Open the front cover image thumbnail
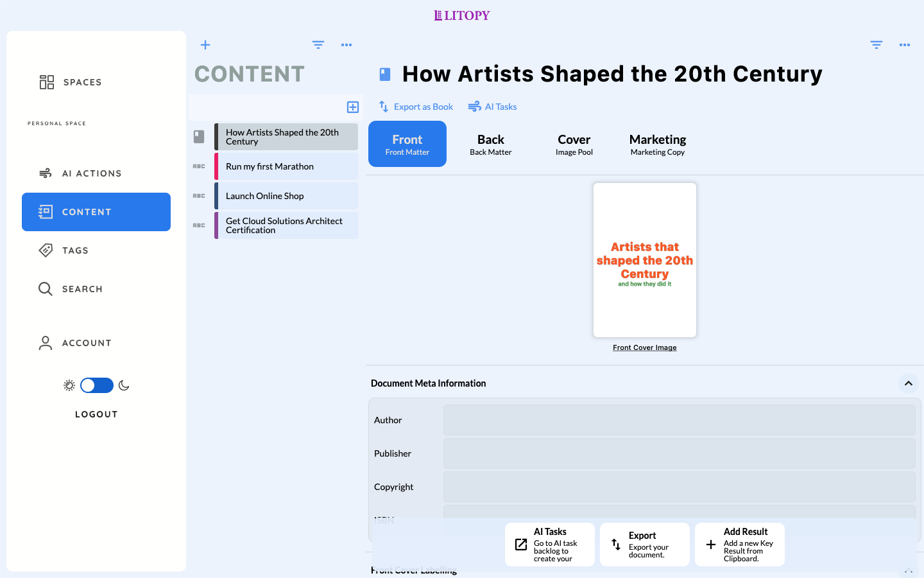The width and height of the screenshot is (924, 578). tap(645, 260)
